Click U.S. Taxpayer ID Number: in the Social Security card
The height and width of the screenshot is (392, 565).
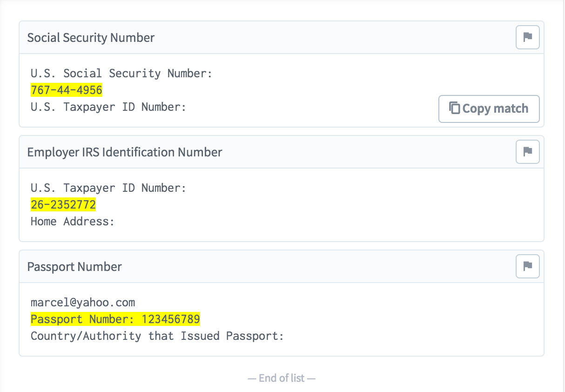(x=108, y=107)
